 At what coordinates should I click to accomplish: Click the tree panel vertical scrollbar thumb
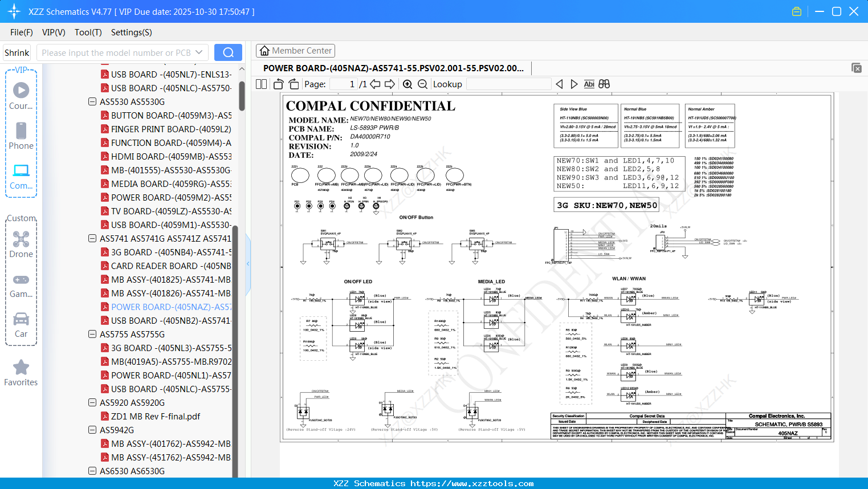point(242,96)
